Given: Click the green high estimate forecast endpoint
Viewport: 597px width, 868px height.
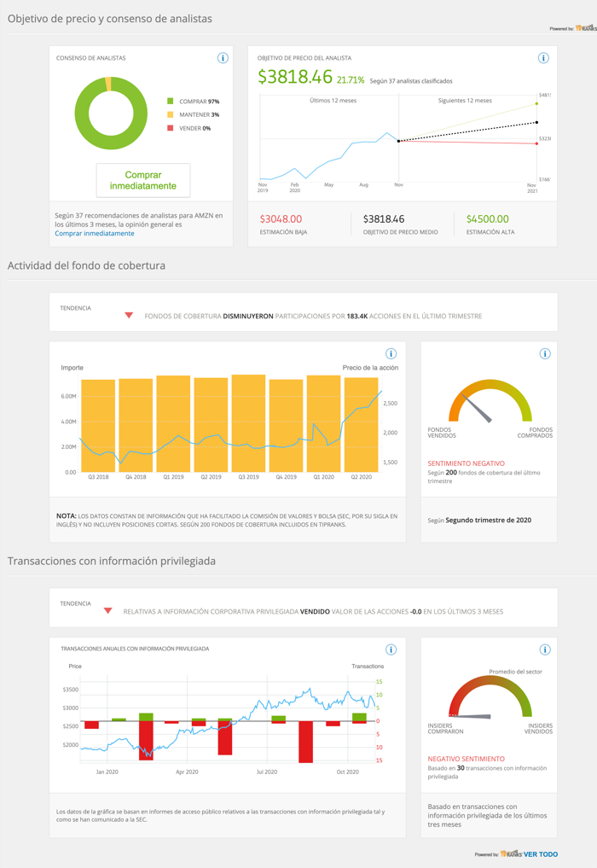Looking at the screenshot, I should pos(536,103).
